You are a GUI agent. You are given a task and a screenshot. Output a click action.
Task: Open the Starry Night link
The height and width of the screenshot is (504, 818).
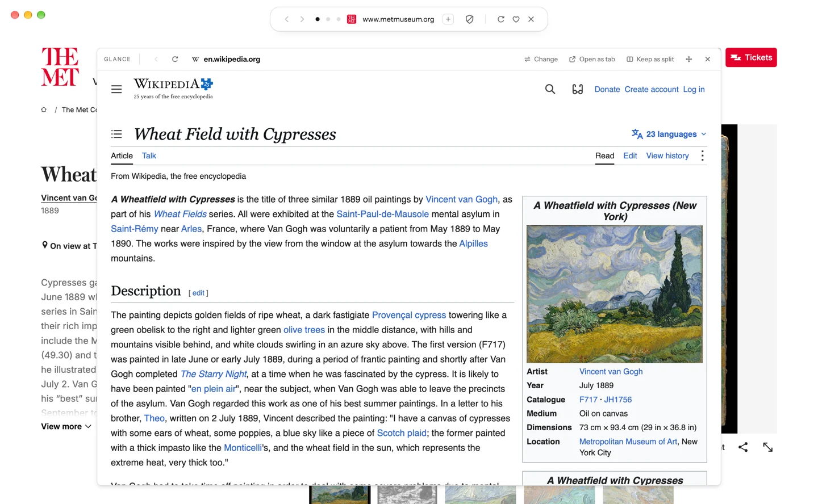coord(214,374)
